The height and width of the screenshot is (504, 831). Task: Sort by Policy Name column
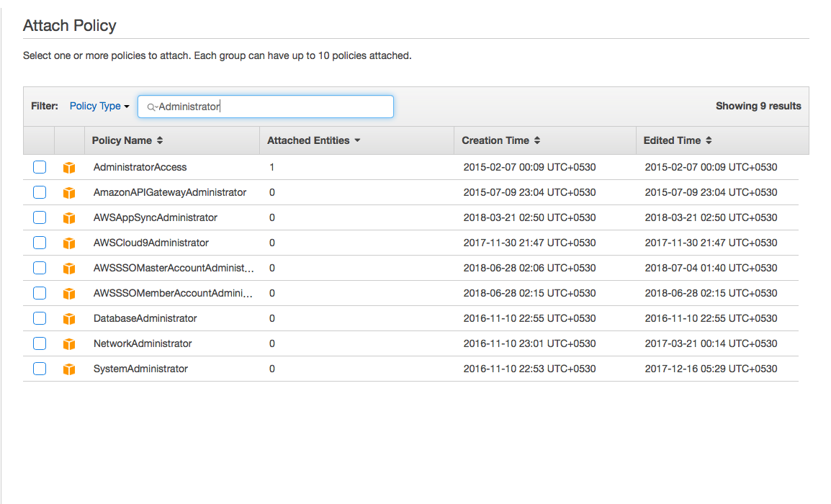[127, 140]
